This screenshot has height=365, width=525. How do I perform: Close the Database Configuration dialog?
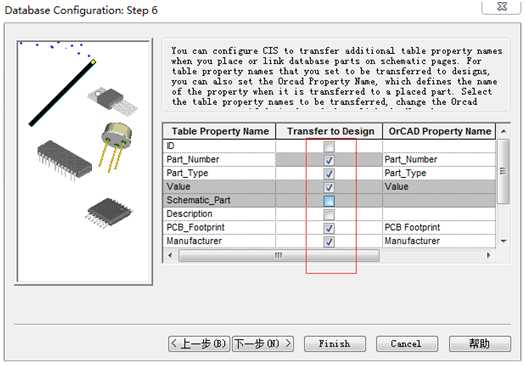point(502,7)
